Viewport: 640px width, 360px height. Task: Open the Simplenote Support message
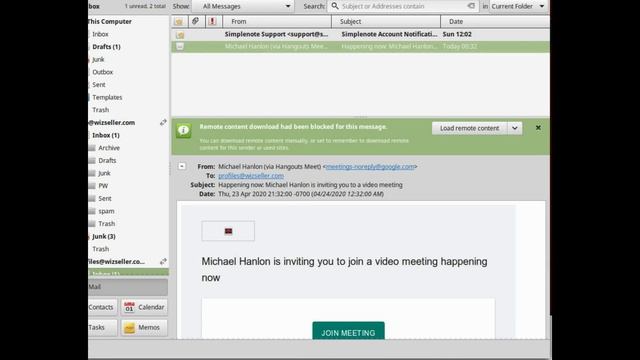click(360, 34)
